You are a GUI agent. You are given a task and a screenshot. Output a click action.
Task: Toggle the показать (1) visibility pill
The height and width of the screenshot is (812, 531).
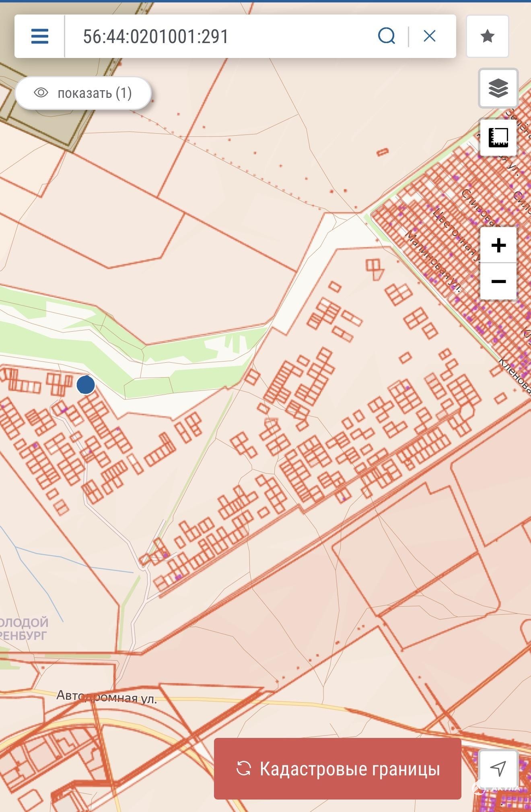[x=83, y=93]
